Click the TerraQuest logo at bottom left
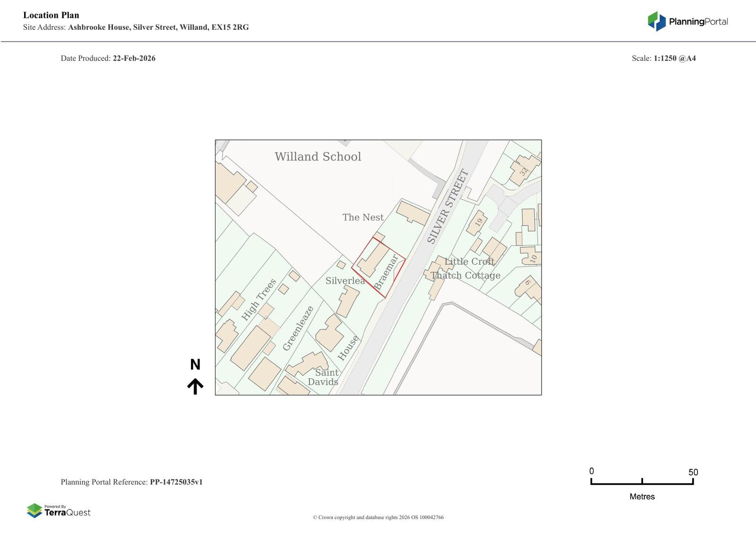 tap(59, 510)
